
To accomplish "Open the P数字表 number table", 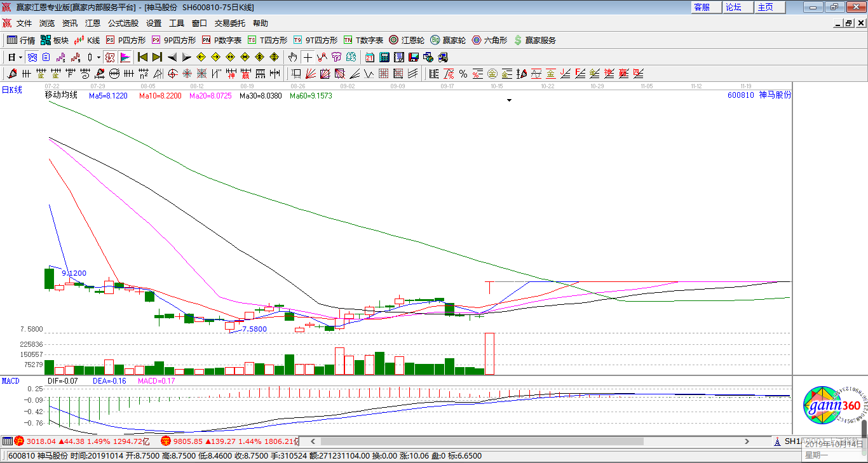I will (x=222, y=40).
